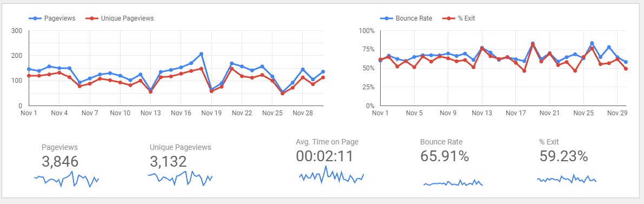Click the % Exit legend entry
644x204 pixels.
coord(459,18)
